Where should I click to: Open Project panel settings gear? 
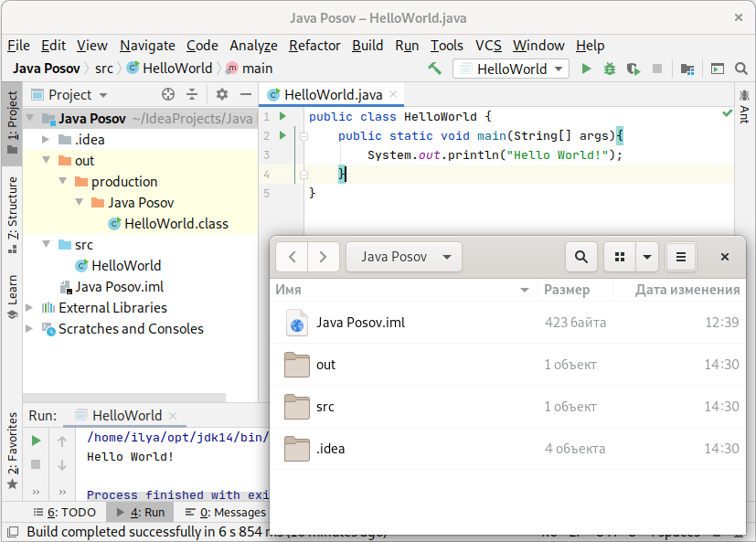(221, 94)
